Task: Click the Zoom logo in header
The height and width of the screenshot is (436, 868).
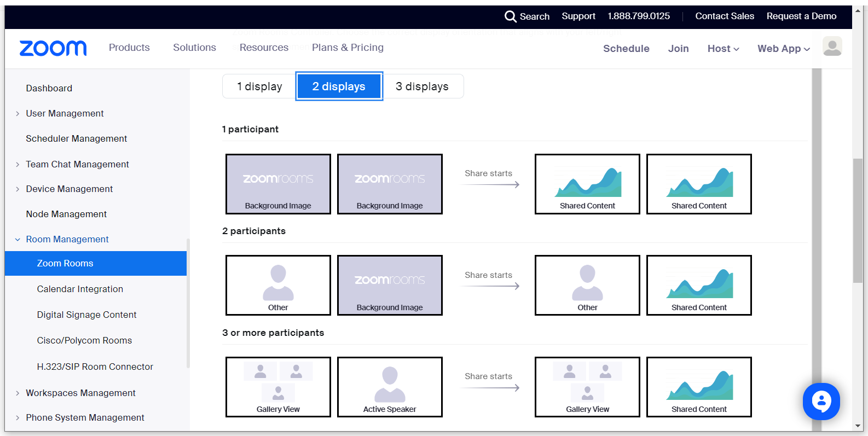Action: 53,48
